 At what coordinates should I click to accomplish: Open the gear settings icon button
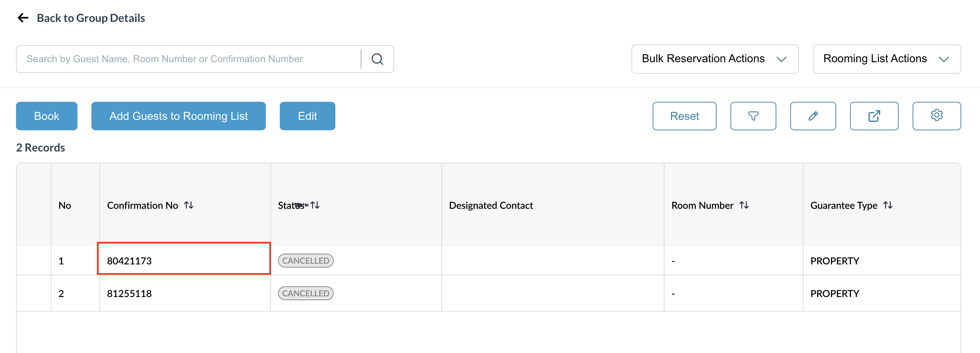coord(936,116)
